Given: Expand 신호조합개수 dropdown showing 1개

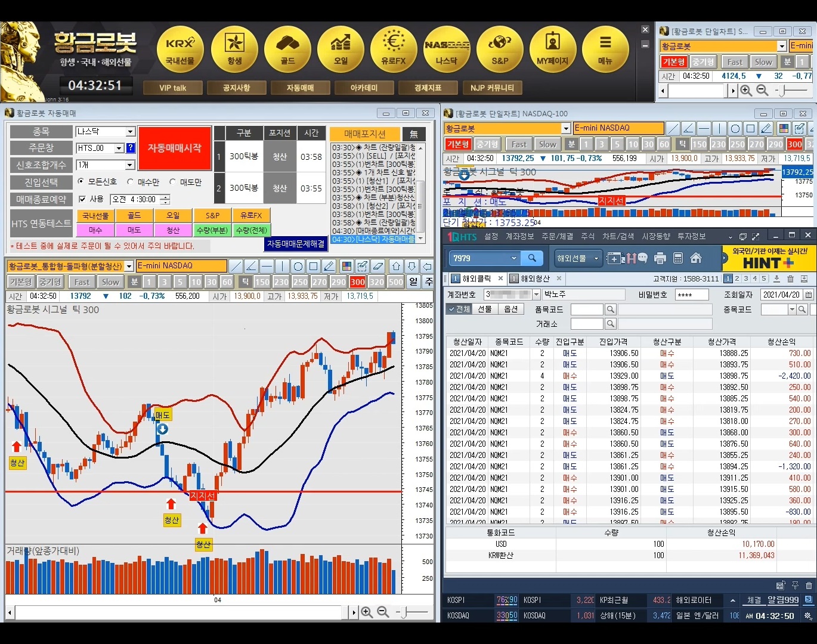Looking at the screenshot, I should 130,165.
